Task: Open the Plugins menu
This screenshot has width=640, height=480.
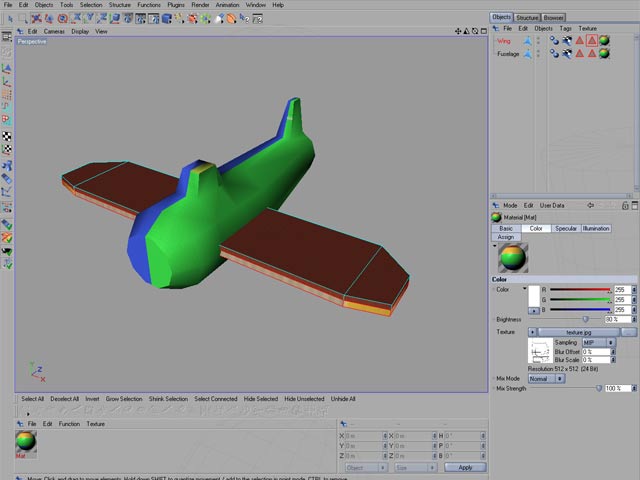Action: click(176, 5)
